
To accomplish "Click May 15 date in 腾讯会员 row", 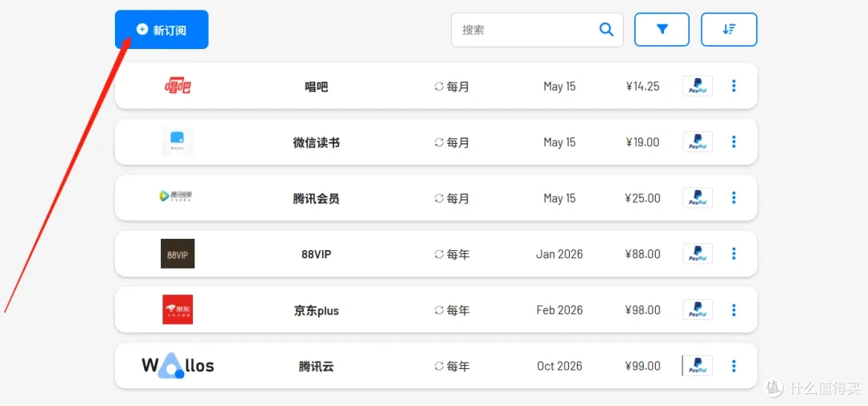I will click(559, 199).
